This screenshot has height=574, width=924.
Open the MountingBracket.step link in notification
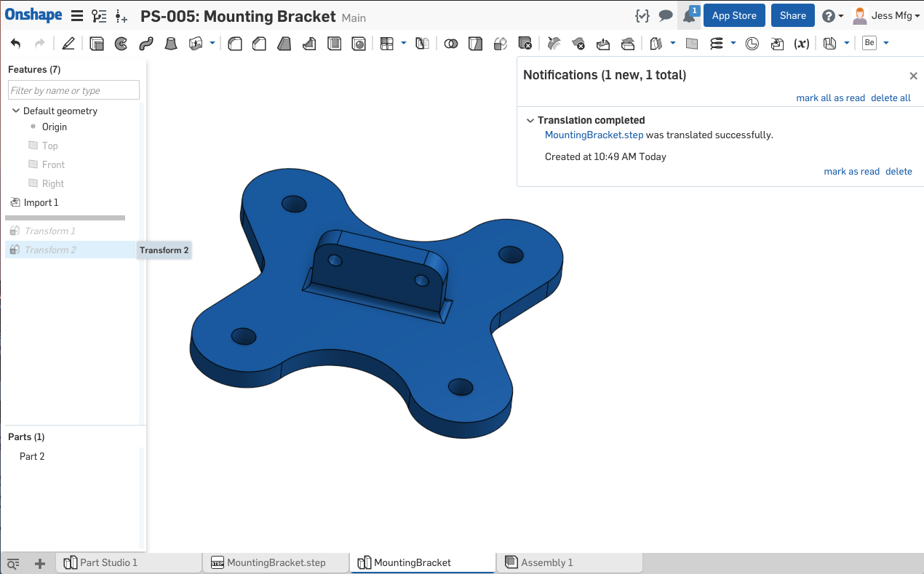[594, 135]
